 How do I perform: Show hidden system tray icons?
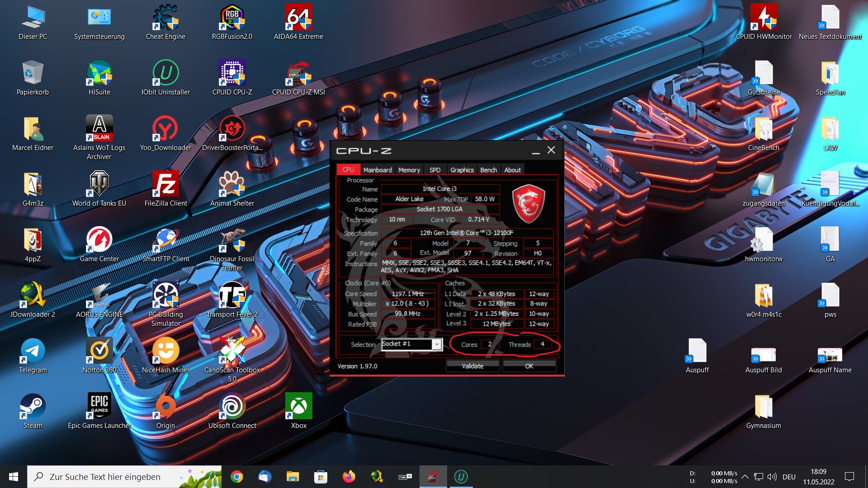745,477
